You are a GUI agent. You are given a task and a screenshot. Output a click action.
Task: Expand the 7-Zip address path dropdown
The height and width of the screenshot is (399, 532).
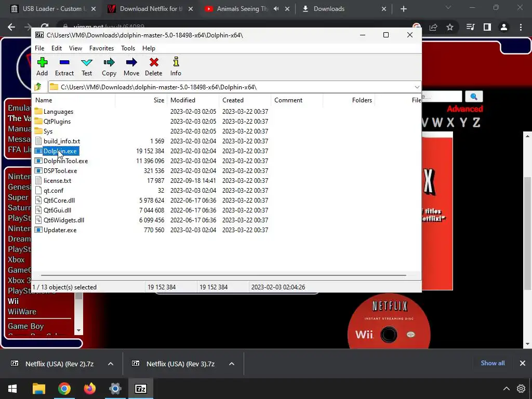click(417, 87)
